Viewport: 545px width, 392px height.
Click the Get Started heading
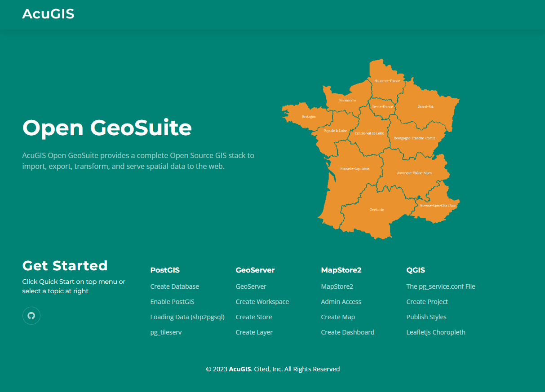65,265
